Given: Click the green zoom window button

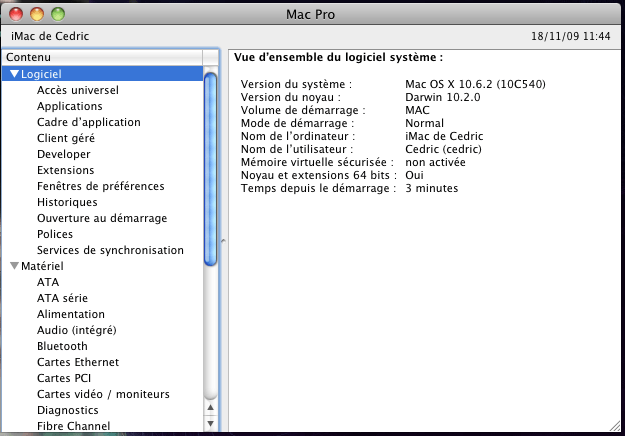Looking at the screenshot, I should tap(58, 14).
